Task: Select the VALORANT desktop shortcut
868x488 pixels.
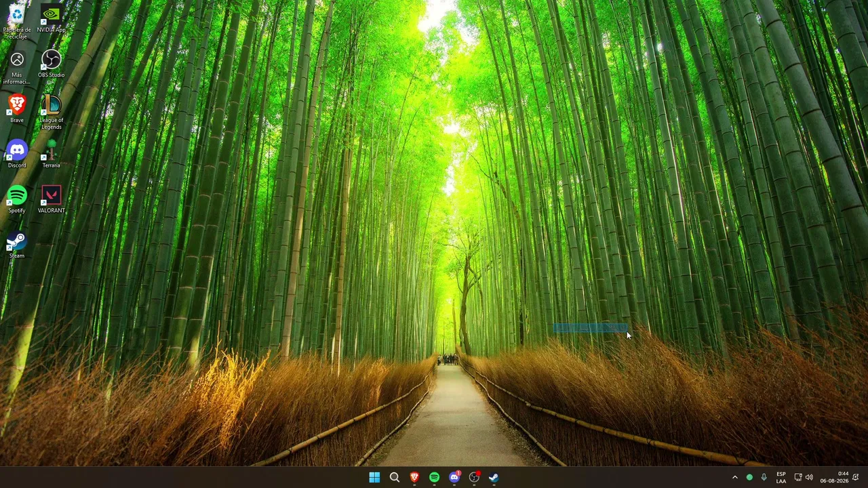Action: pos(51,200)
